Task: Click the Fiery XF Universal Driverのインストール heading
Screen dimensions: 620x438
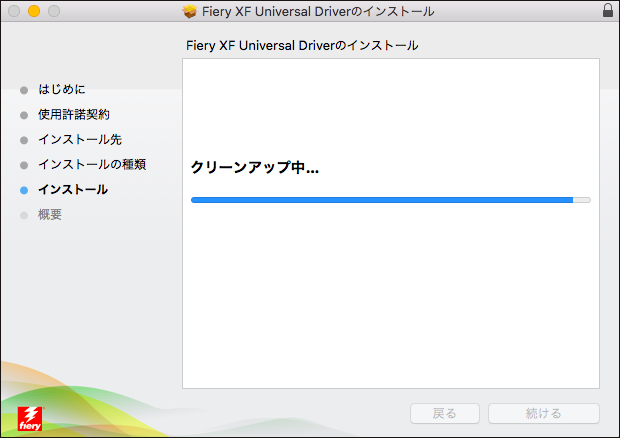Action: coord(302,45)
